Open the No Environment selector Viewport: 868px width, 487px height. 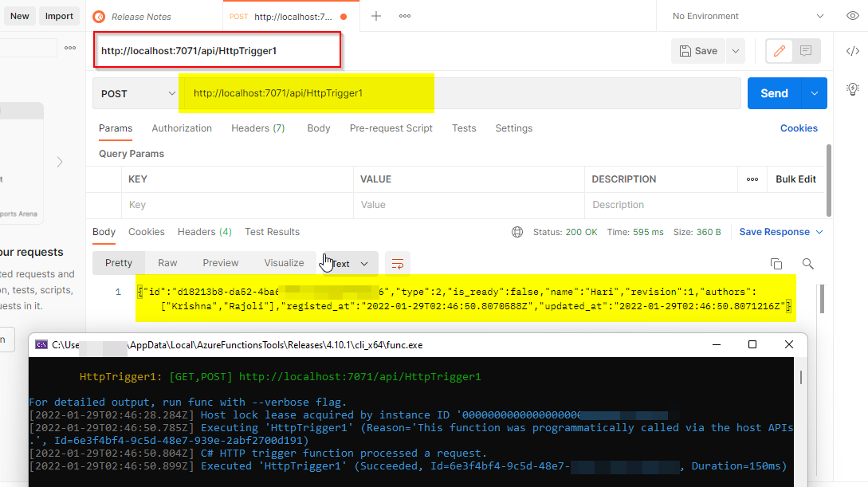pyautogui.click(x=748, y=16)
